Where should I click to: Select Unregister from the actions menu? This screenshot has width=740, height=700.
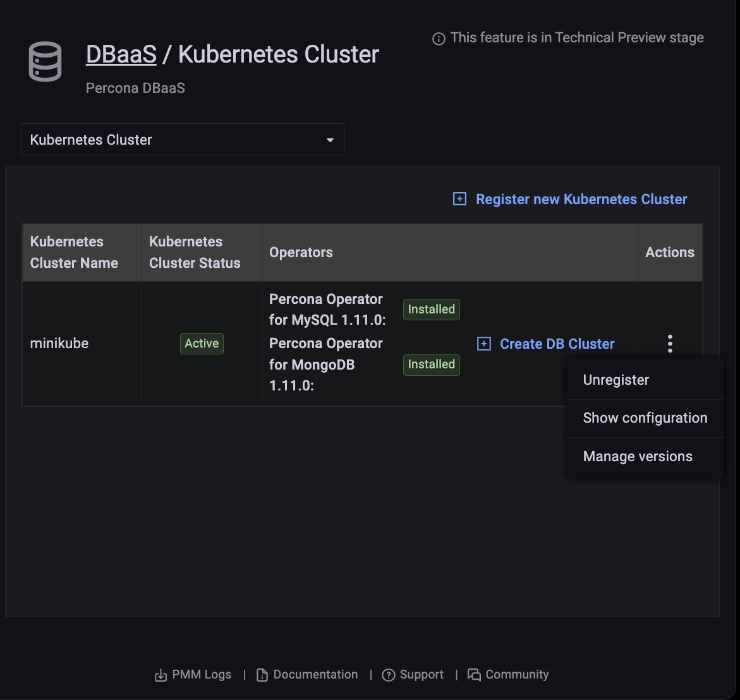616,380
